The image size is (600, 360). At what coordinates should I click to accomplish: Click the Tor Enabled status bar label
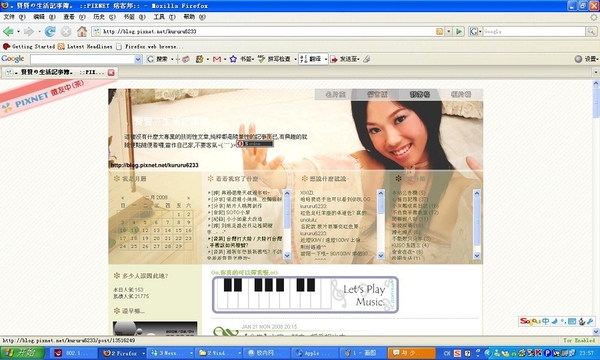[579, 340]
